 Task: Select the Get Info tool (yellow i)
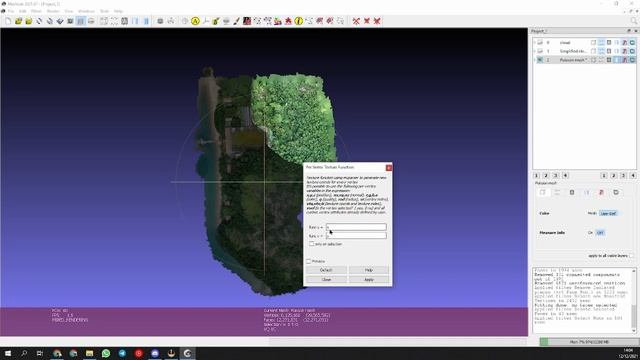(x=298, y=21)
